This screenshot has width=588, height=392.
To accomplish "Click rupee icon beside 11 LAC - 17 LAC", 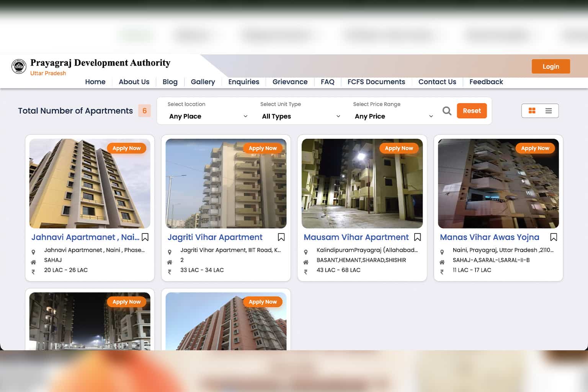I will [x=442, y=272].
